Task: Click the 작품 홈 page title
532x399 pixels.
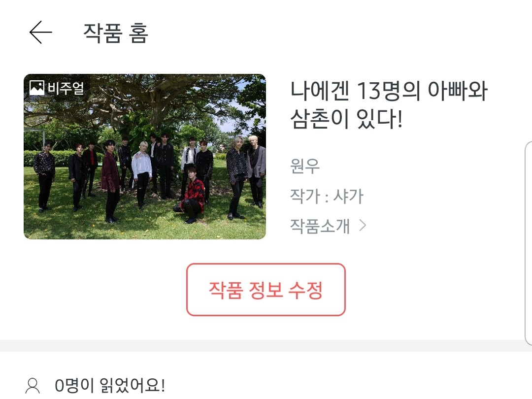Action: coord(116,33)
